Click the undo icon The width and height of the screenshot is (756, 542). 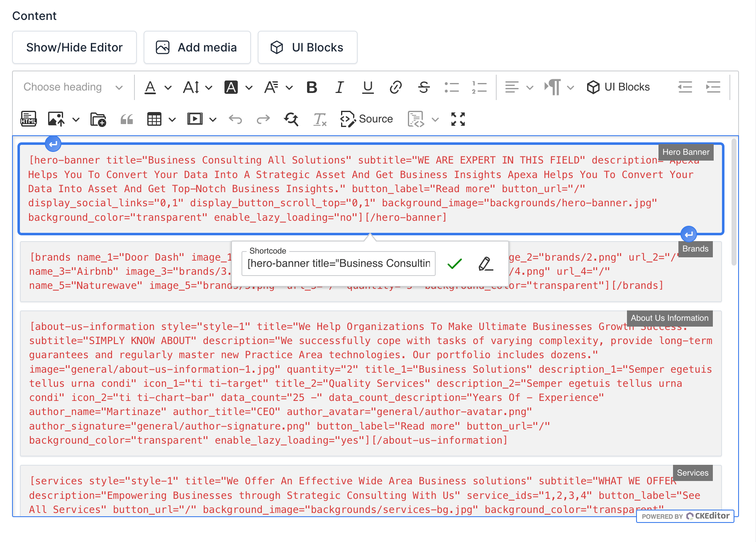click(235, 119)
